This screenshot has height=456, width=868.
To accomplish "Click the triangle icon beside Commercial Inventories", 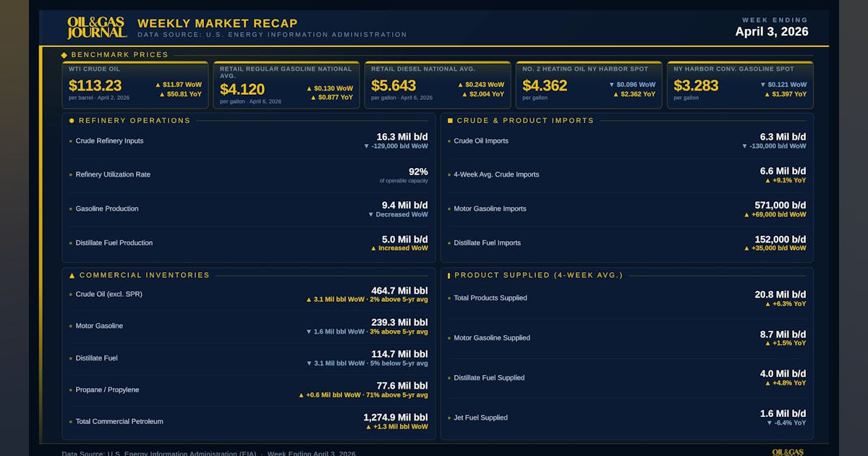I will point(72,276).
